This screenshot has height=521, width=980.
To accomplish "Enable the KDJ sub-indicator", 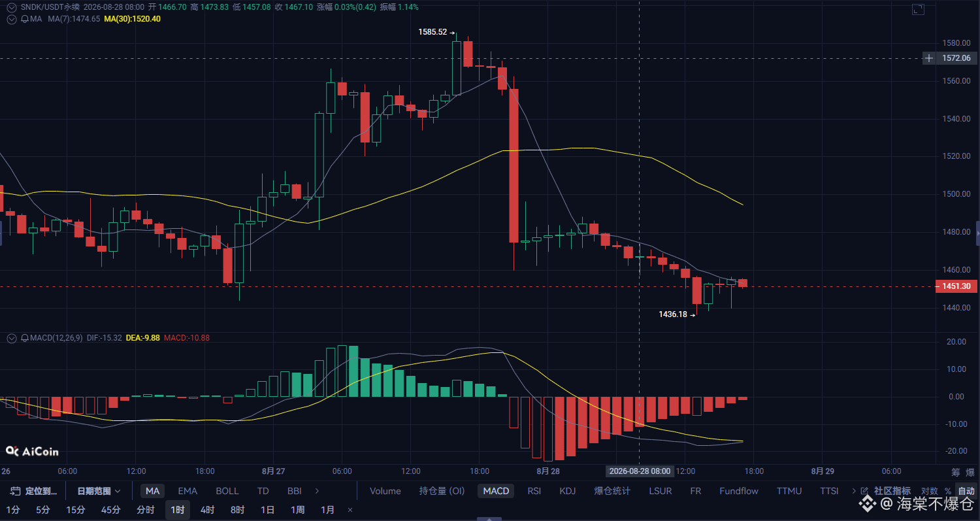I will click(566, 491).
